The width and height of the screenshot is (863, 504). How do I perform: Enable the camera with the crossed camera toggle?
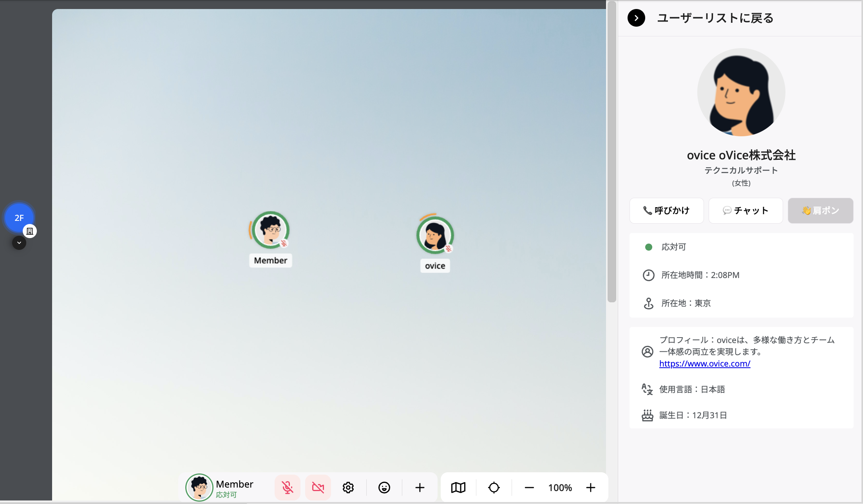(x=318, y=488)
